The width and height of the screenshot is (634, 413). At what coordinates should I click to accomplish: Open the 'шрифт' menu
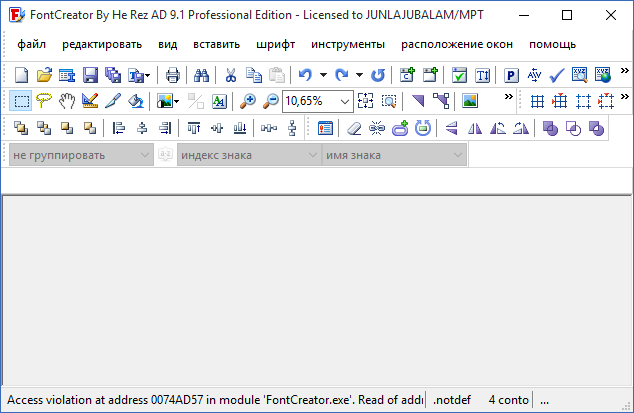275,44
